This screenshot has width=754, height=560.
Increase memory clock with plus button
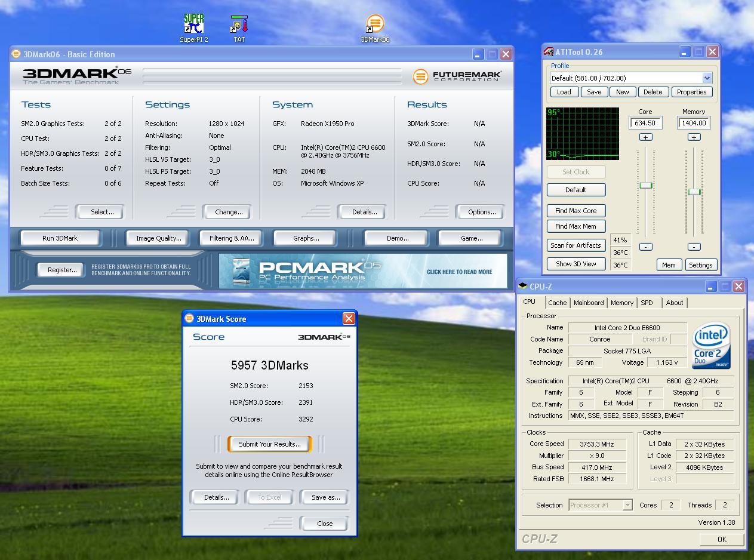pyautogui.click(x=694, y=137)
